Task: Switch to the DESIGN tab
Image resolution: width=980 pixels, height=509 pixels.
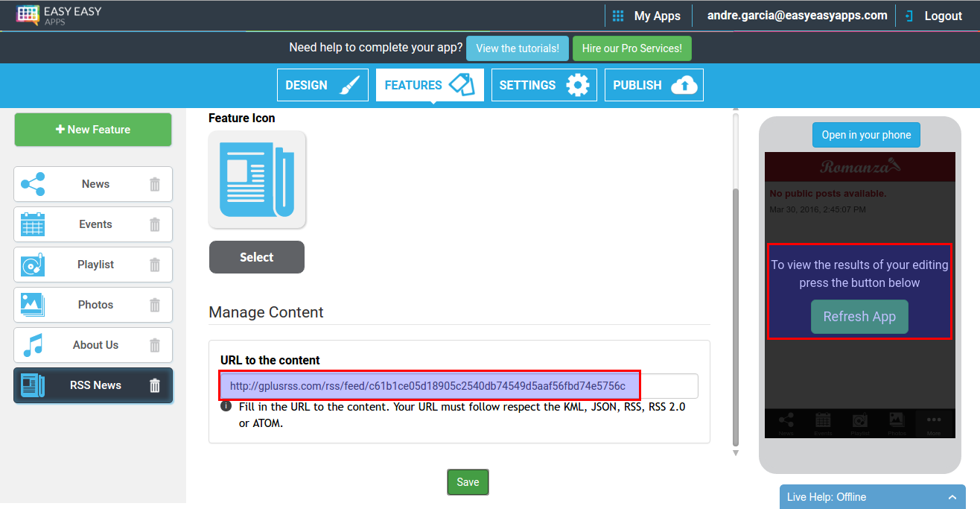Action: coord(322,84)
